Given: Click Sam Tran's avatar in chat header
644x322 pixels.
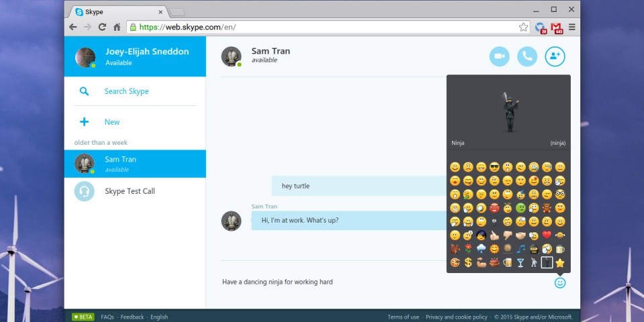Looking at the screenshot, I should coord(231,56).
